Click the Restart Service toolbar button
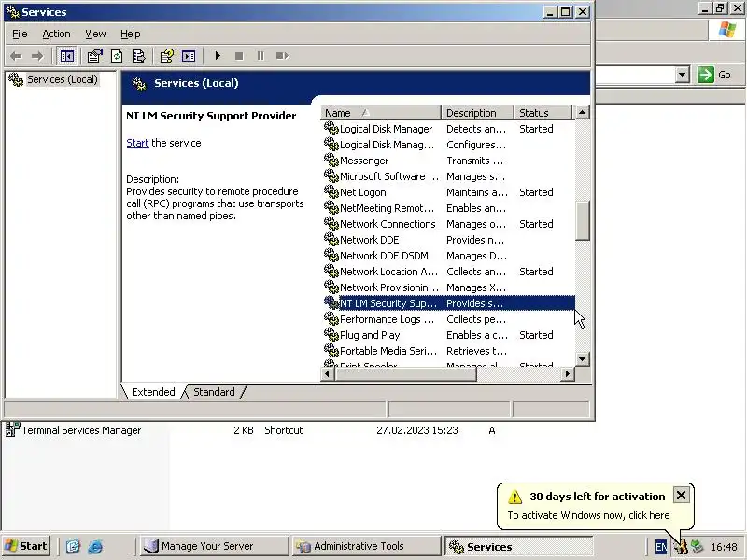 pyautogui.click(x=282, y=56)
